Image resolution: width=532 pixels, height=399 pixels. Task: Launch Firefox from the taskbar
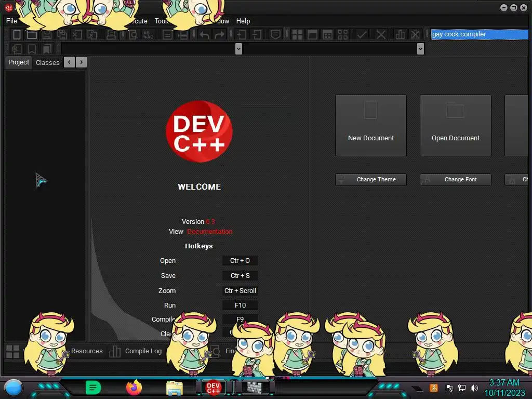[x=134, y=388]
